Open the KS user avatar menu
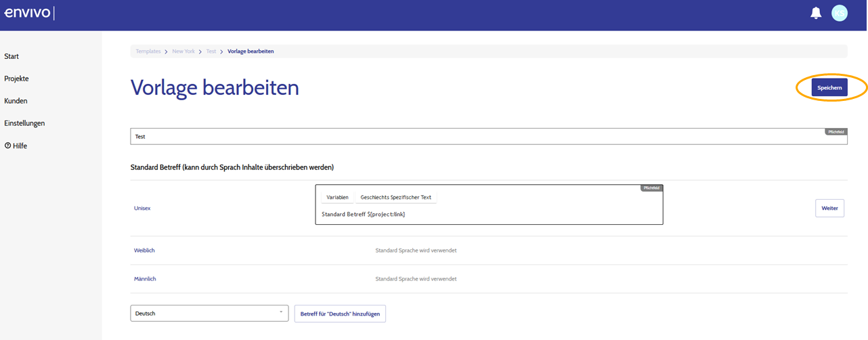The image size is (868, 340). (840, 13)
